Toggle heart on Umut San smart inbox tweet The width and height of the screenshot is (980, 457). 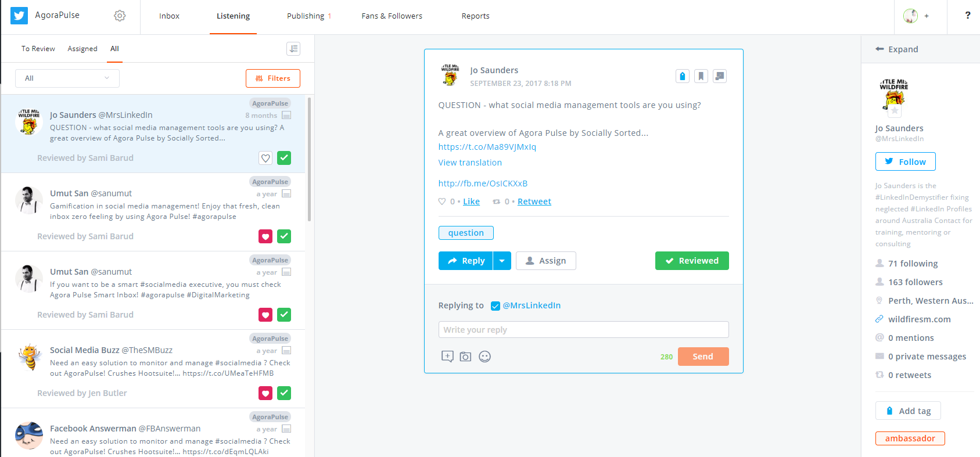265,315
